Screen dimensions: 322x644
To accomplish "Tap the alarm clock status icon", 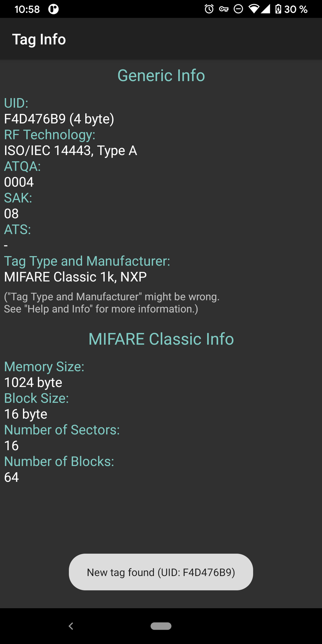I will [209, 9].
